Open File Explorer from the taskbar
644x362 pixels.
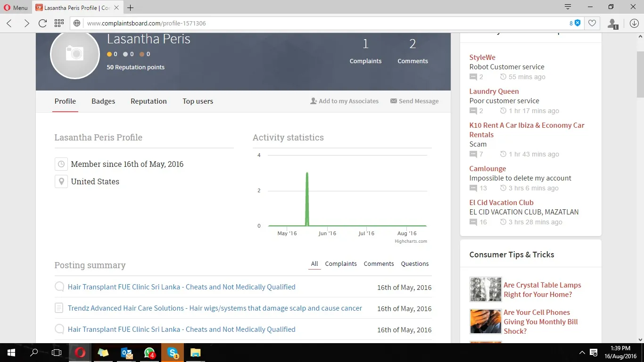tap(195, 353)
